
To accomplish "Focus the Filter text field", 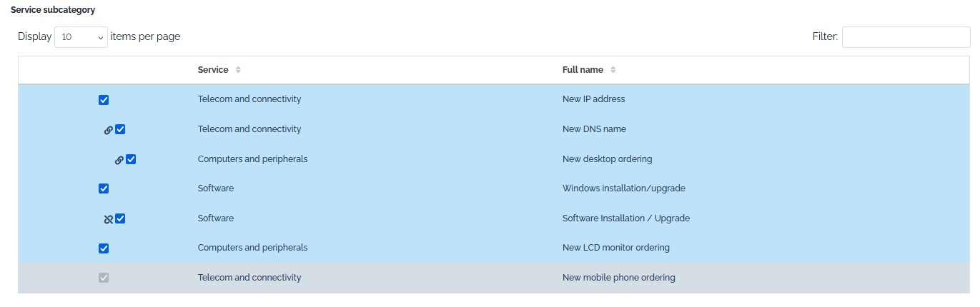I will coord(906,37).
